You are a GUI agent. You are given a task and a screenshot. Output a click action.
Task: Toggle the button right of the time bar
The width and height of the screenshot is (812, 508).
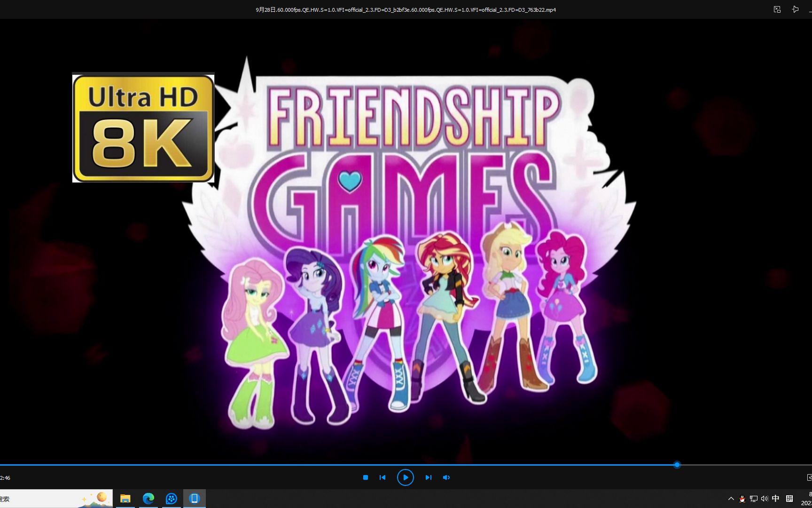click(809, 477)
